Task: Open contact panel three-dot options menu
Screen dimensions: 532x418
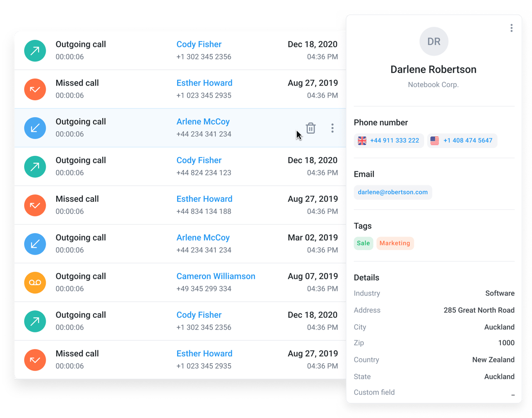Action: click(511, 28)
